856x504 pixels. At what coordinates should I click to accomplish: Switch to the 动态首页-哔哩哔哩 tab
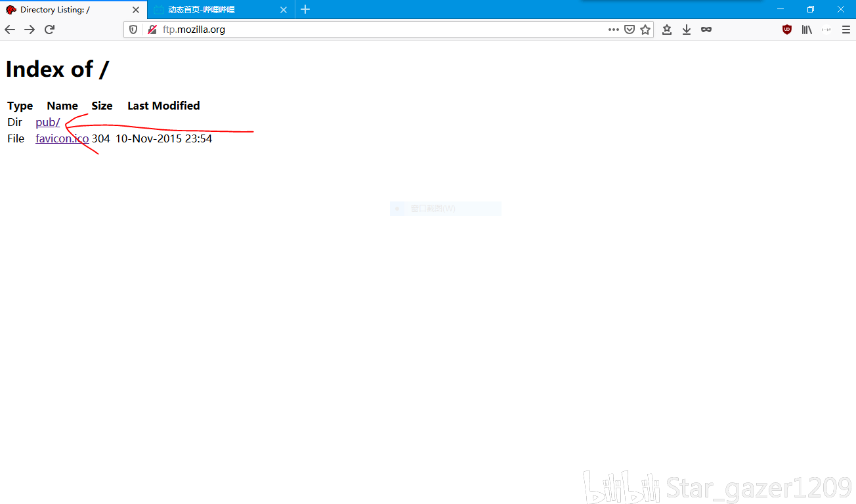[x=221, y=10]
